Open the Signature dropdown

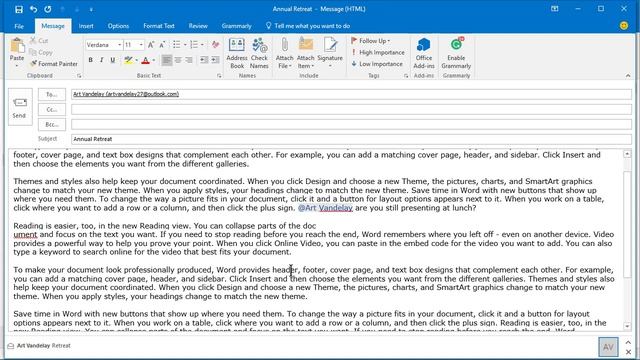click(x=330, y=53)
